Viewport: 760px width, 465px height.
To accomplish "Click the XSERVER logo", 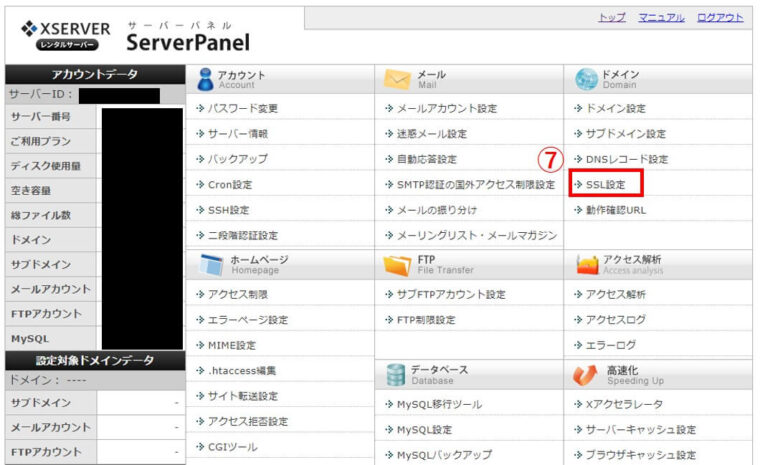I will [x=66, y=35].
